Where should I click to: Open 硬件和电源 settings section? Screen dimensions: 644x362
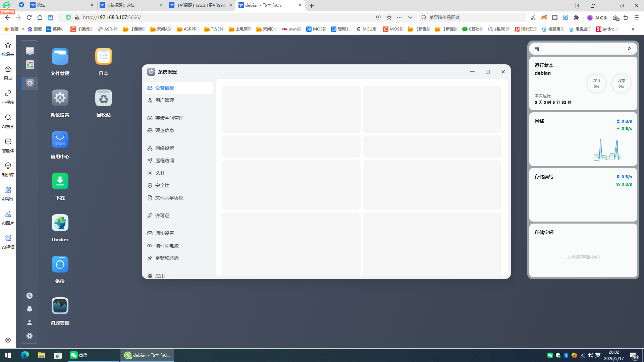(x=179, y=246)
